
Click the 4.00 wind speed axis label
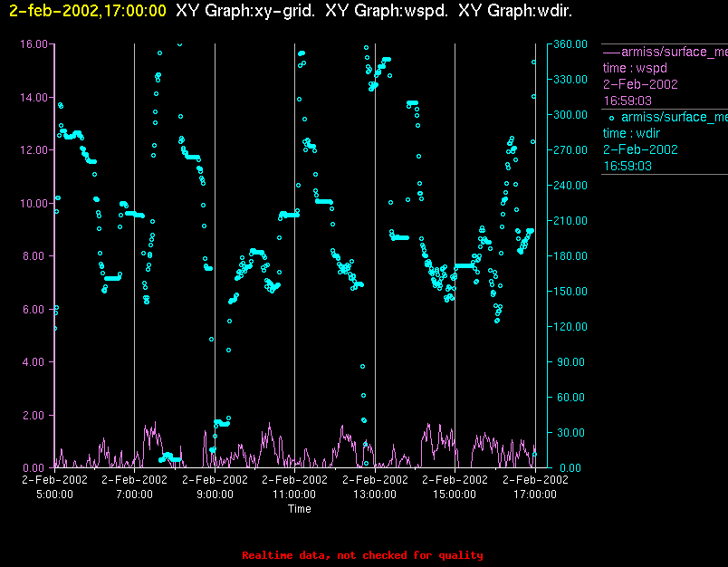35,361
